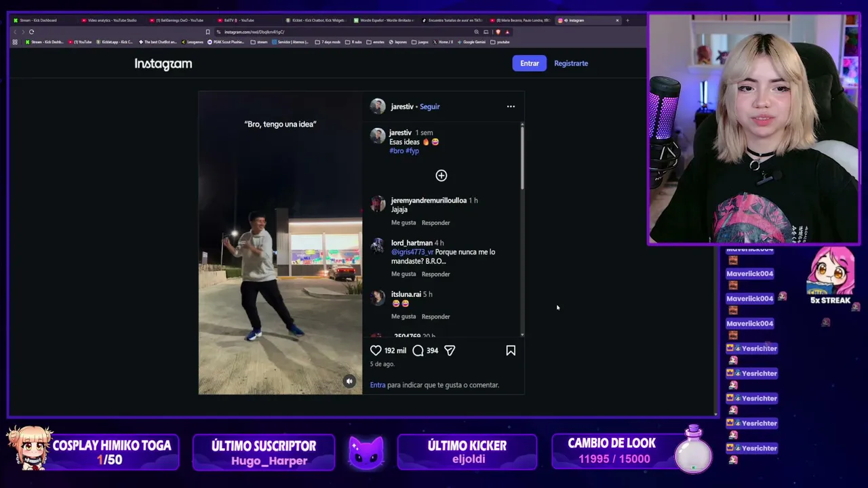The height and width of the screenshot is (488, 868).
Task: Open the apps grid in bookmarks bar
Action: [x=15, y=42]
